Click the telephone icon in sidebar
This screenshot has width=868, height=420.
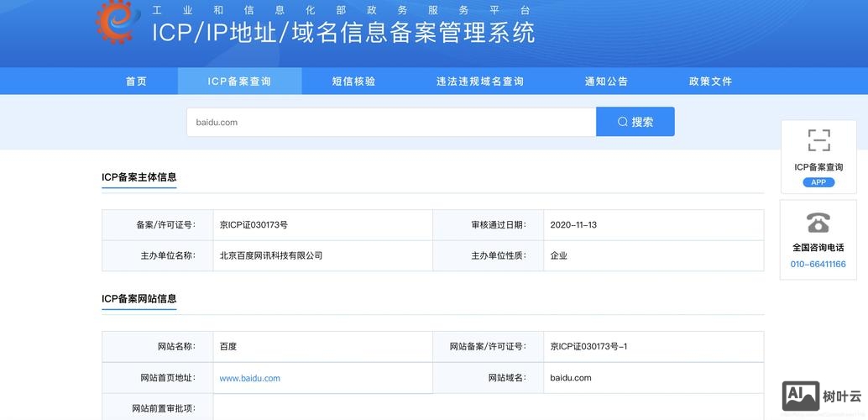818,223
